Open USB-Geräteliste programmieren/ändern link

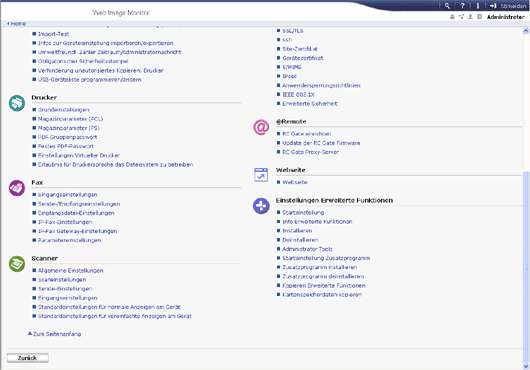[90, 80]
